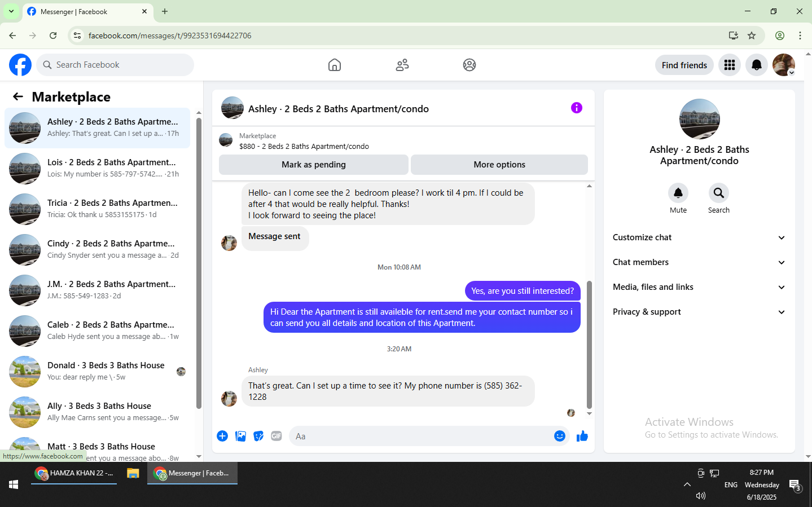Screen dimensions: 812x507
Task: Open Lois 2 Beds 2 Baths conversation
Action: click(97, 169)
